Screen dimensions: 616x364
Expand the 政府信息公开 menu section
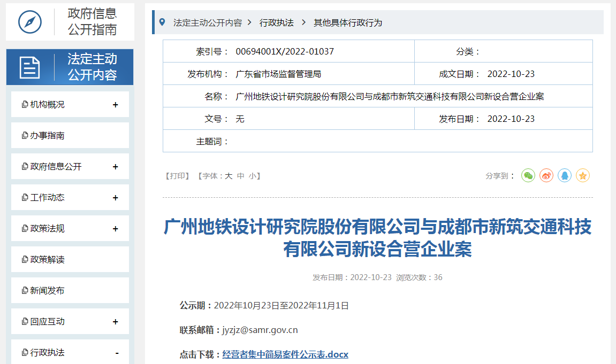click(116, 167)
